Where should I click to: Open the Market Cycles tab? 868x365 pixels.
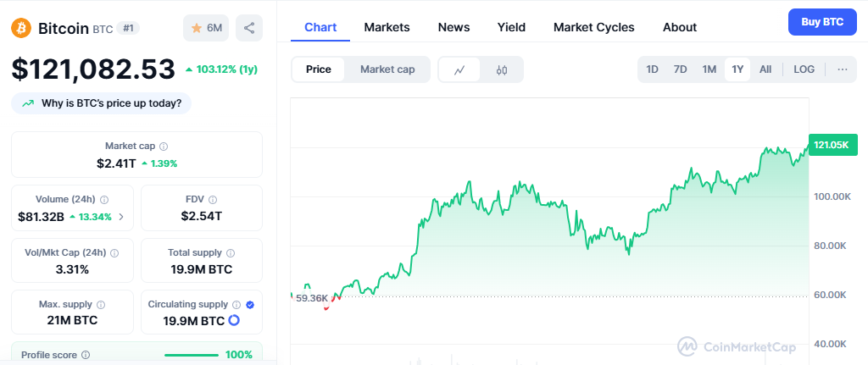pos(594,27)
